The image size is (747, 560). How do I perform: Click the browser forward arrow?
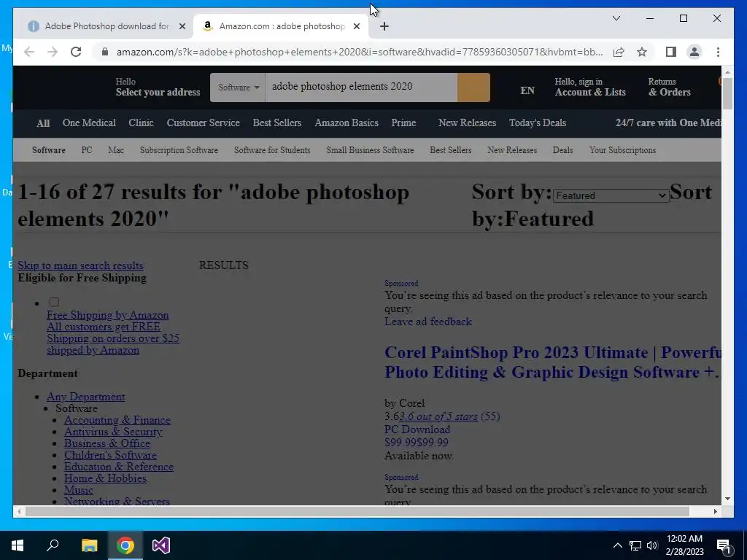[53, 52]
